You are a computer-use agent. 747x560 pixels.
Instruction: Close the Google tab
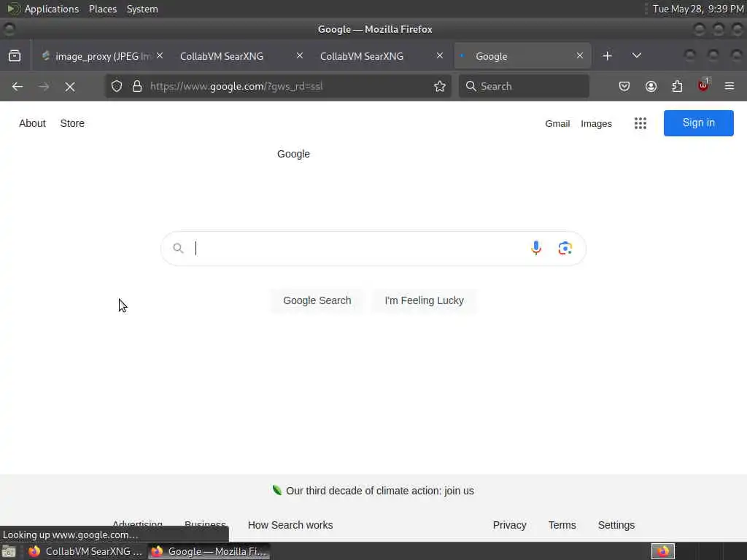[580, 55]
